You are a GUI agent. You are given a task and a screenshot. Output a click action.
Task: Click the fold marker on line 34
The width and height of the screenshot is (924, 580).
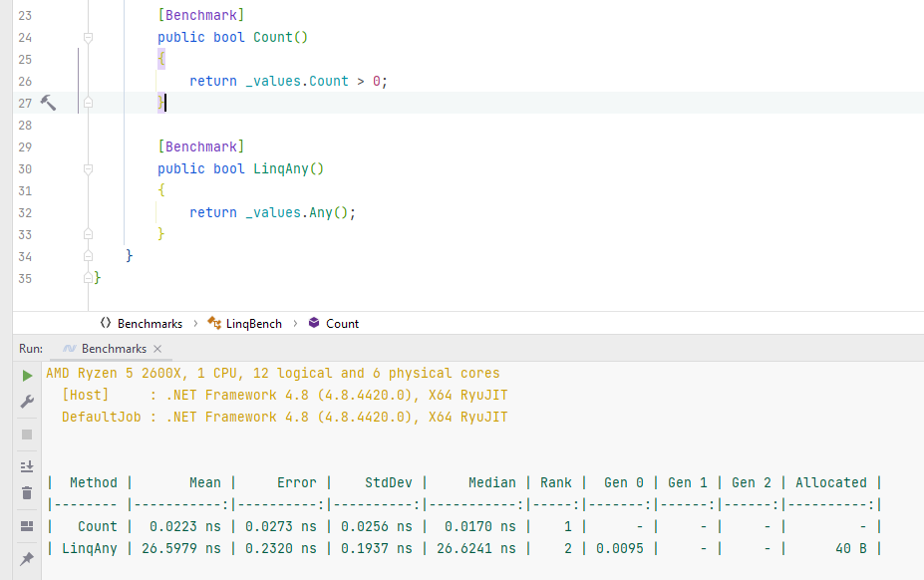coord(88,256)
